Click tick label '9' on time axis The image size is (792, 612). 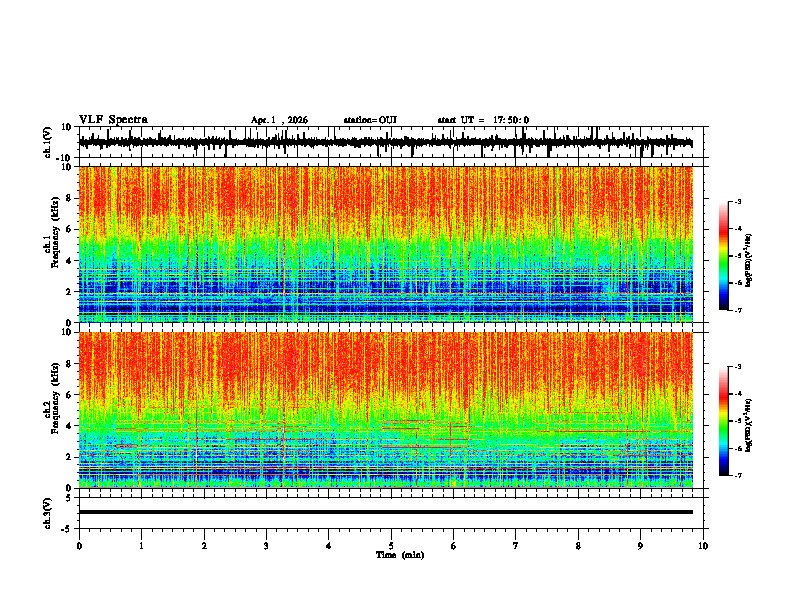coord(640,546)
